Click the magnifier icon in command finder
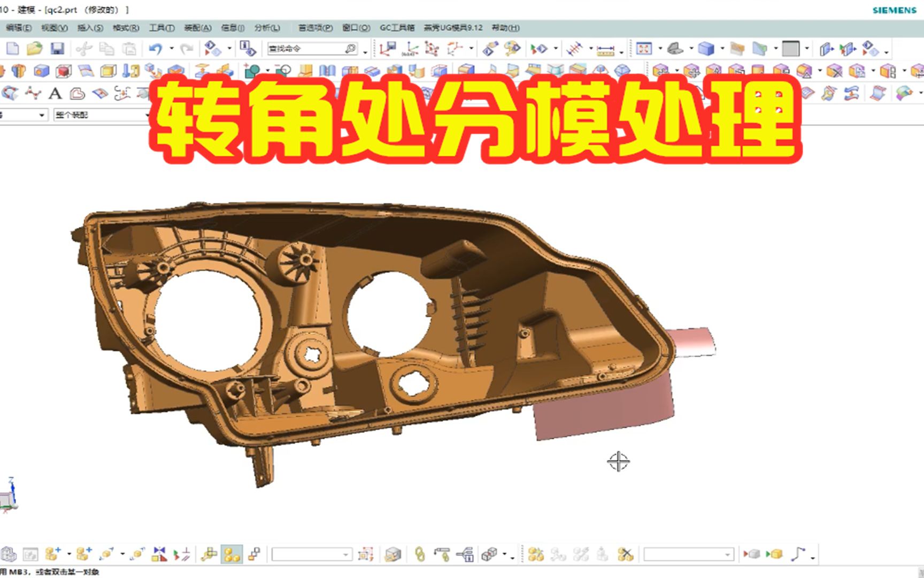This screenshot has width=924, height=578. [x=350, y=49]
